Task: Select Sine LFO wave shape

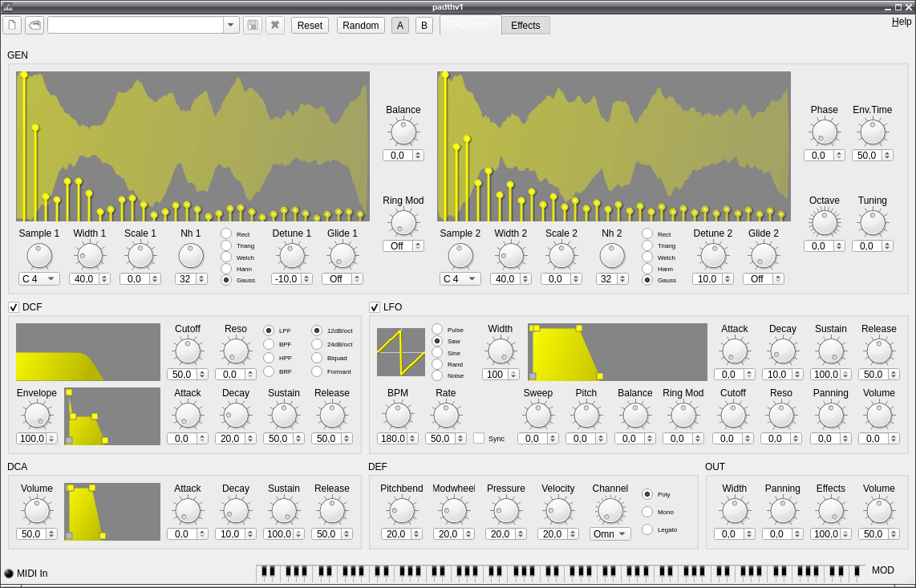Action: pyautogui.click(x=437, y=352)
